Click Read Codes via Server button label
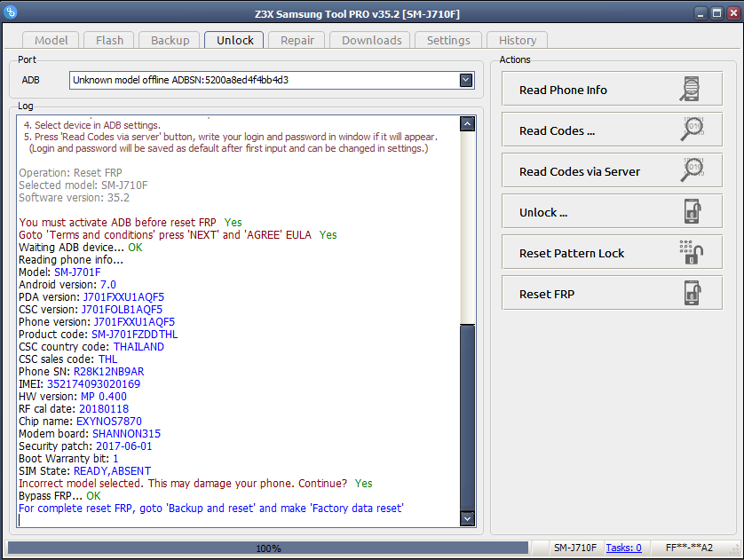Image resolution: width=744 pixels, height=560 pixels. (580, 171)
